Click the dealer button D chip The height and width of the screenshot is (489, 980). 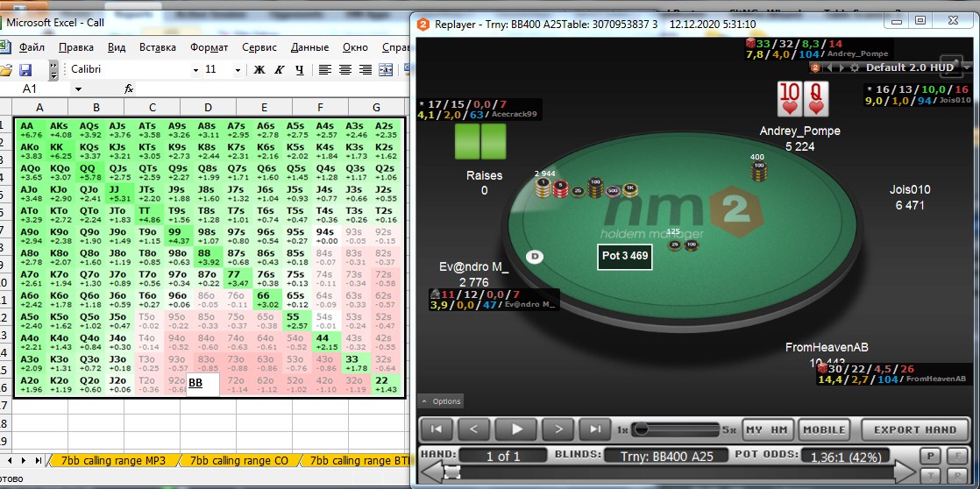tap(535, 256)
